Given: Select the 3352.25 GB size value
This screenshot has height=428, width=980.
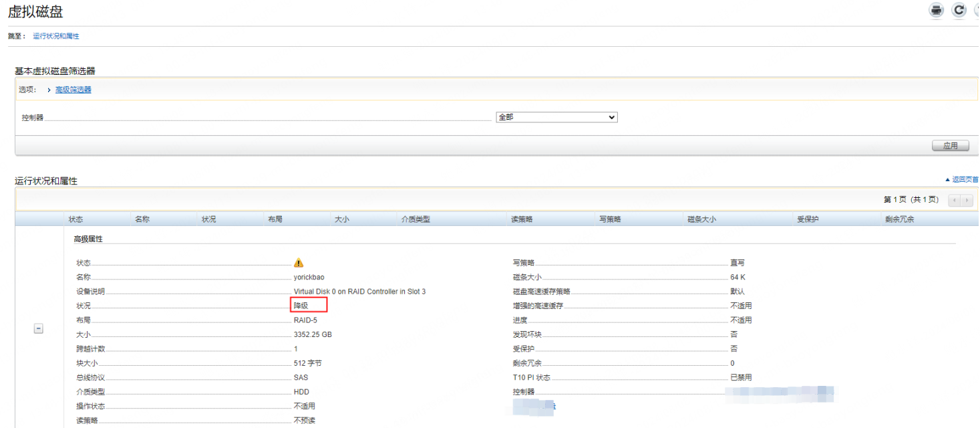Looking at the screenshot, I should pos(313,334).
